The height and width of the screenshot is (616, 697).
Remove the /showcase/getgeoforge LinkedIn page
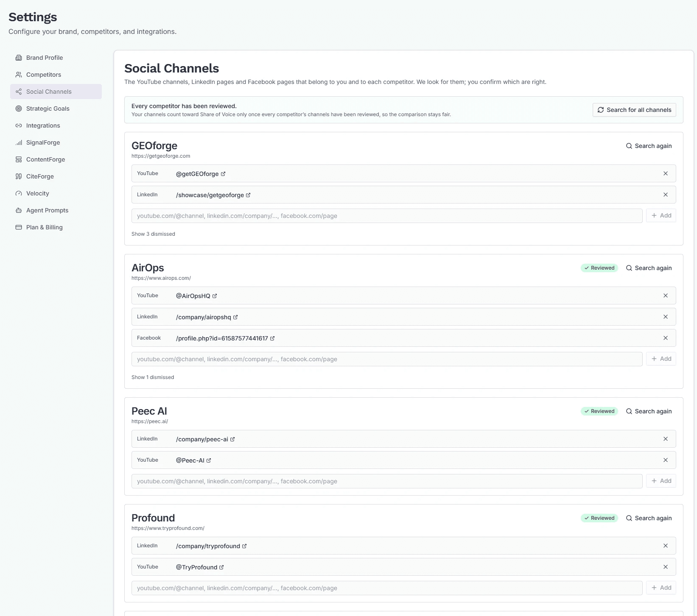tap(666, 195)
